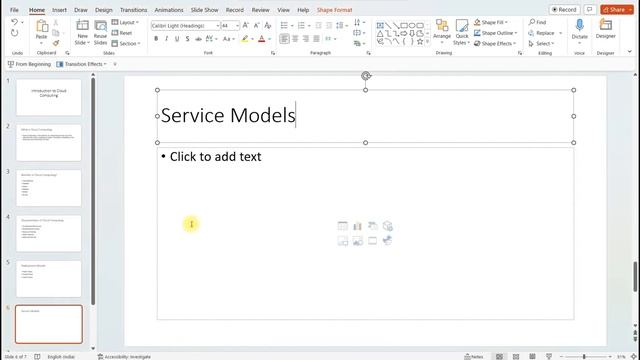Image resolution: width=640 pixels, height=360 pixels.
Task: Click the Dictate microphone icon
Action: (580, 26)
